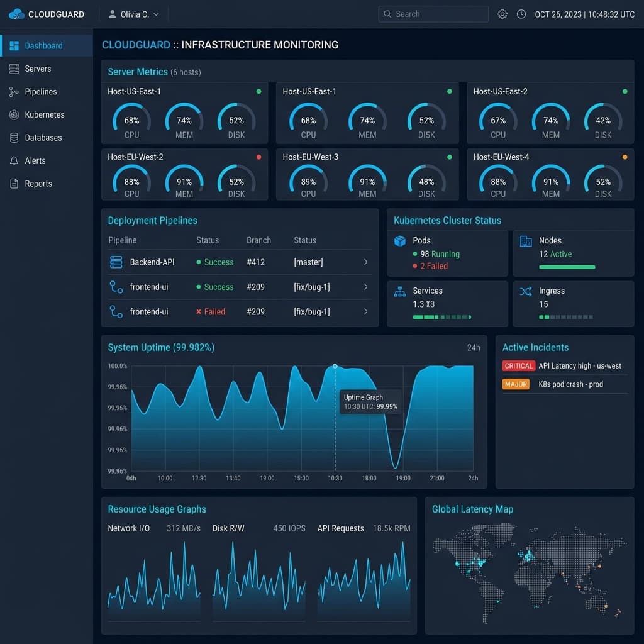The width and height of the screenshot is (644, 644).
Task: Click the Alerts bell icon in sidebar
Action: [14, 160]
